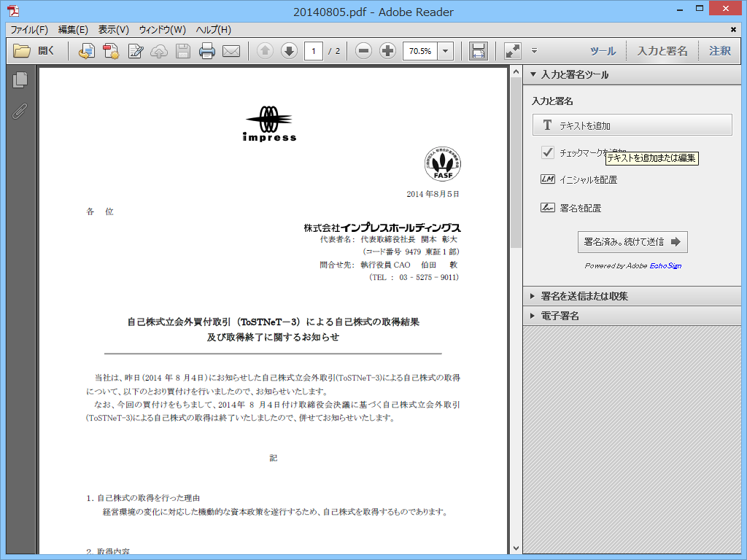Click the Print icon
This screenshot has height=560, width=747.
click(x=206, y=51)
